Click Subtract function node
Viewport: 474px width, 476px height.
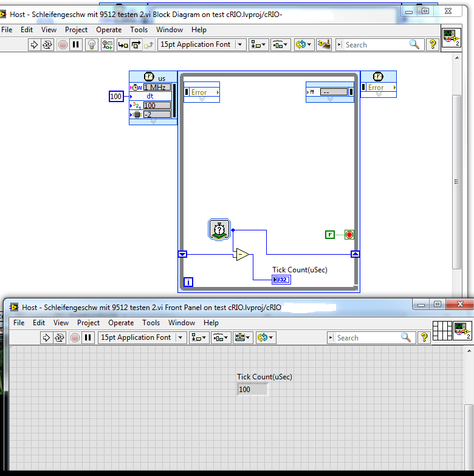click(242, 254)
